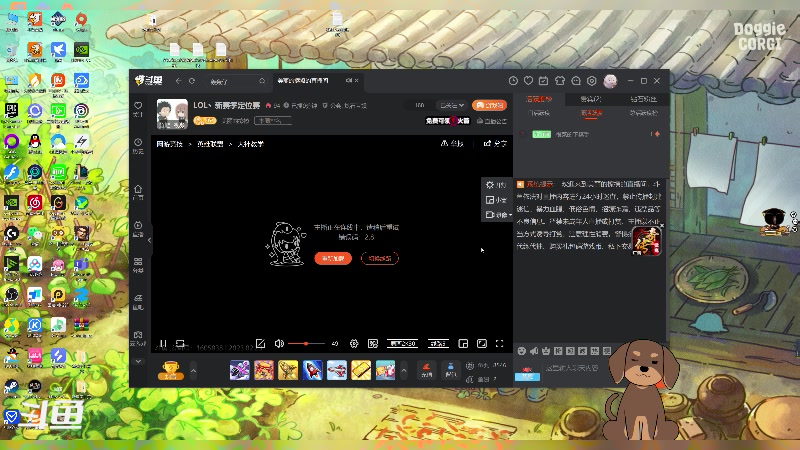The width and height of the screenshot is (800, 450).
Task: Click the crown icon in chat toolbar
Action: pyautogui.click(x=546, y=351)
